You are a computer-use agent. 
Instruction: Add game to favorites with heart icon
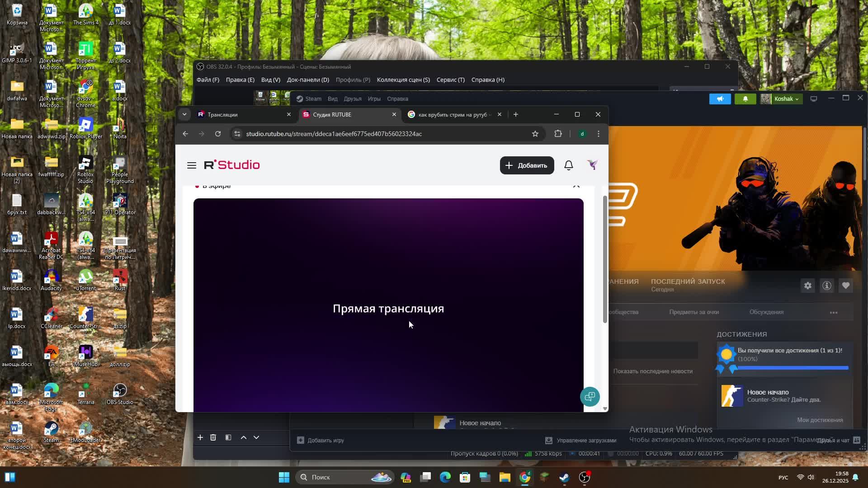pyautogui.click(x=845, y=286)
